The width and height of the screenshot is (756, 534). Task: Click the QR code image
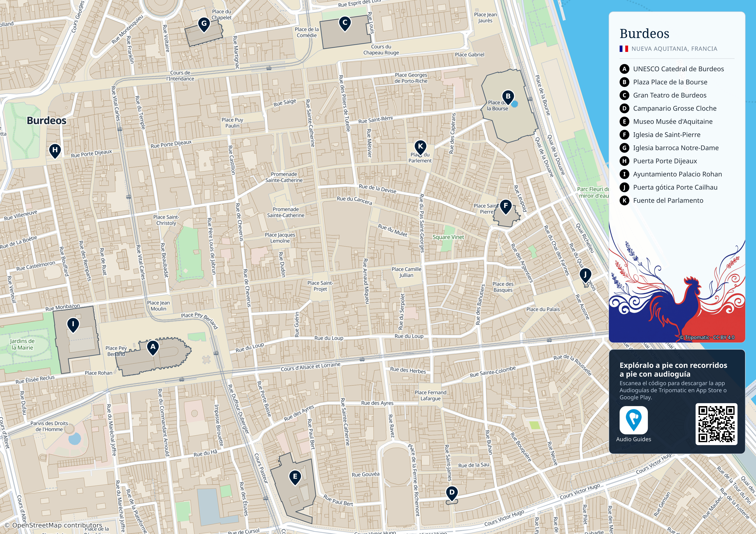717,424
